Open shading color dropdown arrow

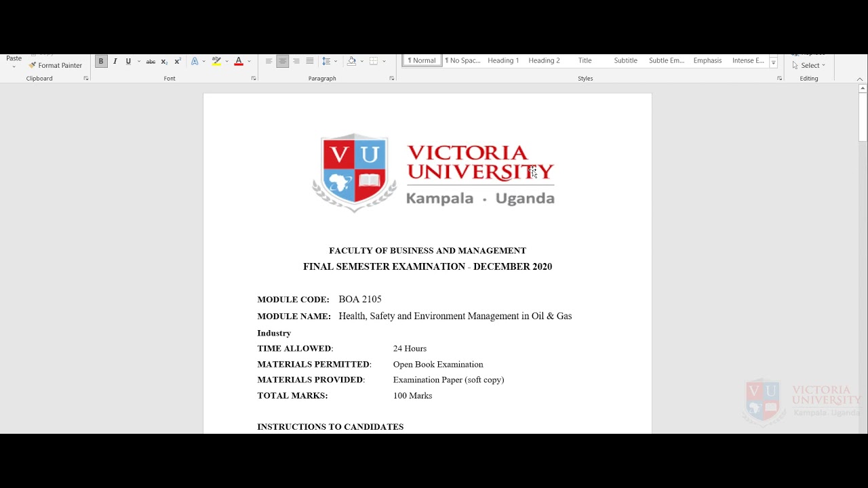[361, 62]
